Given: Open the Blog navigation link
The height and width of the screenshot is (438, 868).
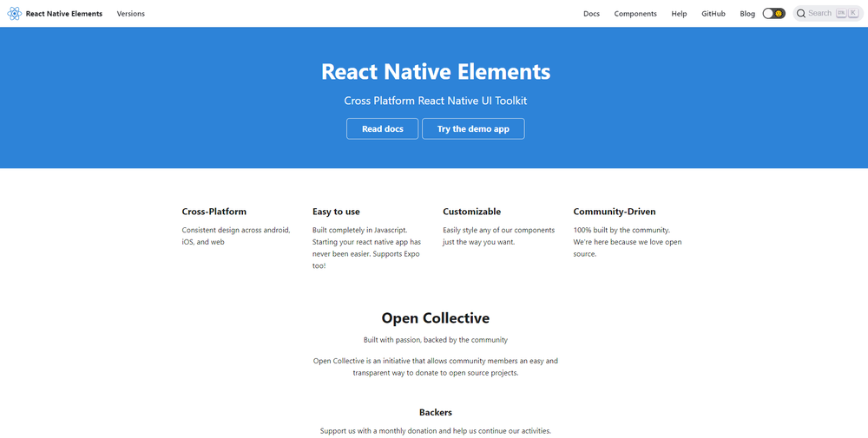Looking at the screenshot, I should pyautogui.click(x=747, y=14).
